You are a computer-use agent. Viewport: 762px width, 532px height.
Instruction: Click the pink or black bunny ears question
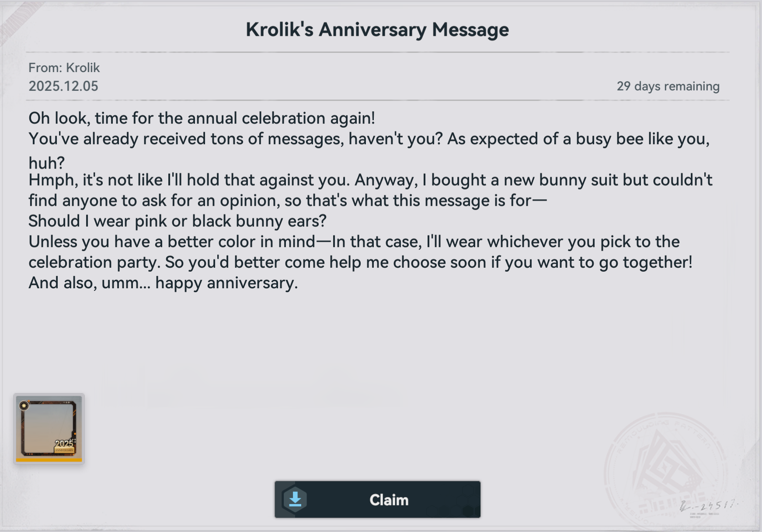(177, 221)
